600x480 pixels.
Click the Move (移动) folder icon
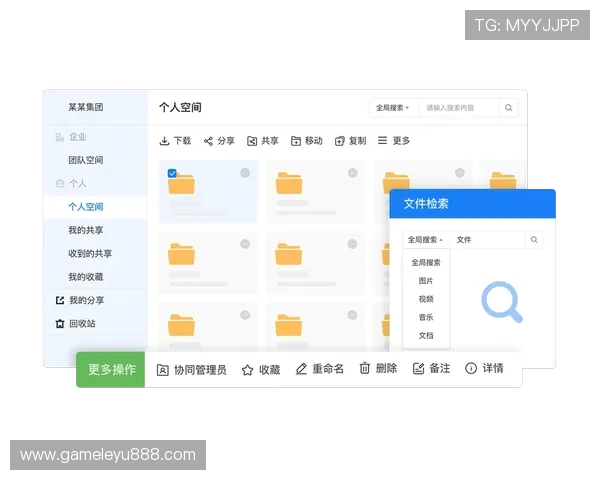(x=296, y=141)
